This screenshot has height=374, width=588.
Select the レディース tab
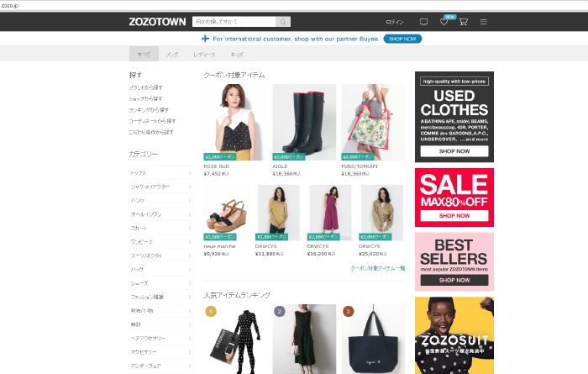click(x=204, y=55)
